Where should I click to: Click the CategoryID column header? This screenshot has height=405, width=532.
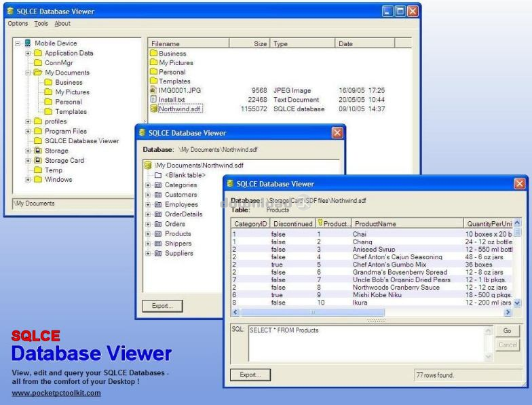[250, 224]
